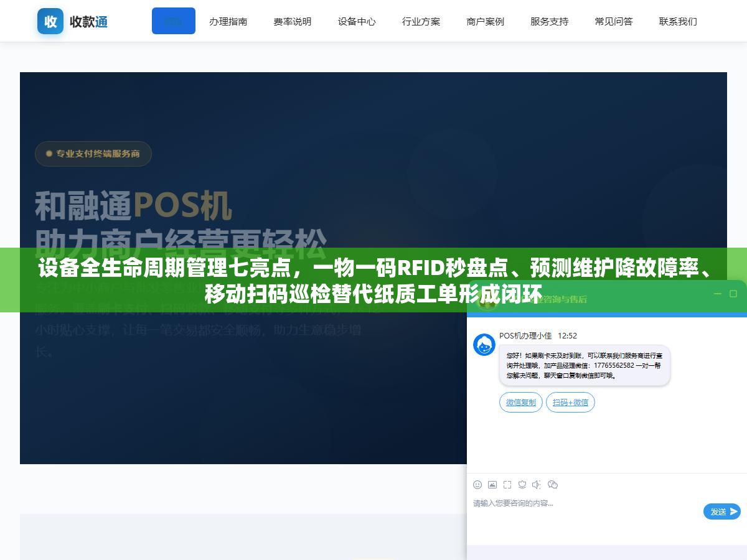The image size is (747, 560).
Task: Open the 办理指南 menu item
Action: [x=228, y=21]
